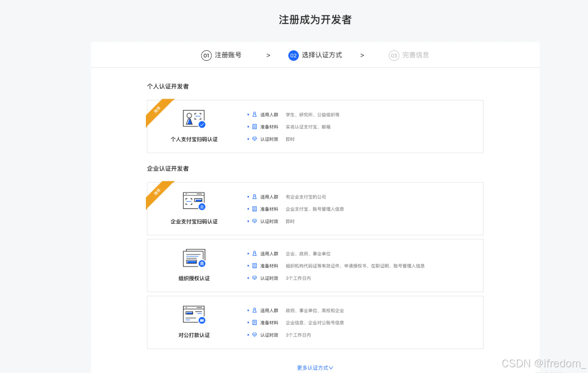Click the 02 step circle icon
The image size is (588, 373).
click(294, 55)
